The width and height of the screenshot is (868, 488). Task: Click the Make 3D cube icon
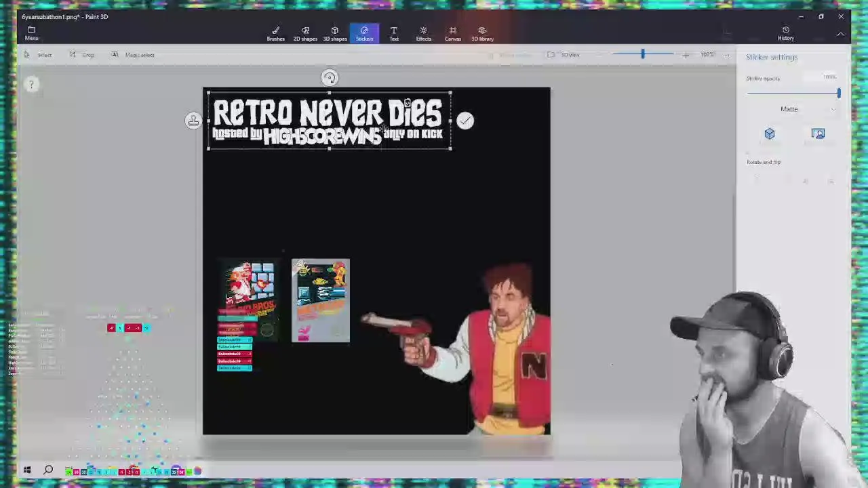coord(770,134)
